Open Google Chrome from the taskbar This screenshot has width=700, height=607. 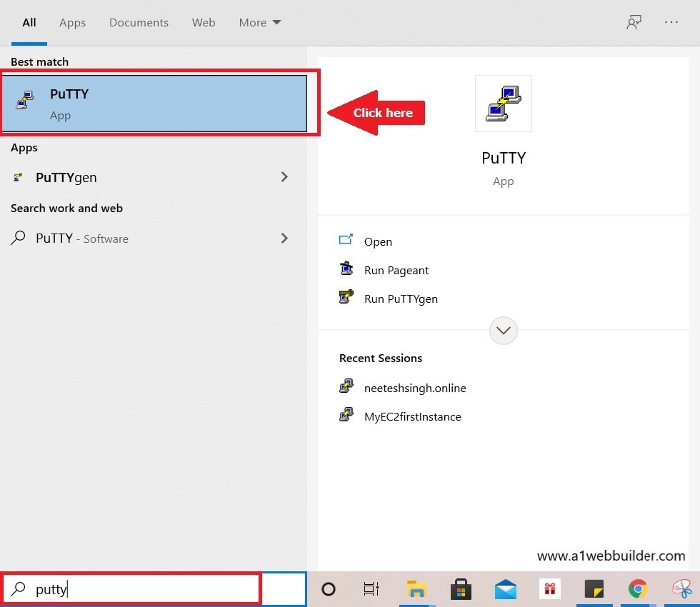tap(638, 589)
